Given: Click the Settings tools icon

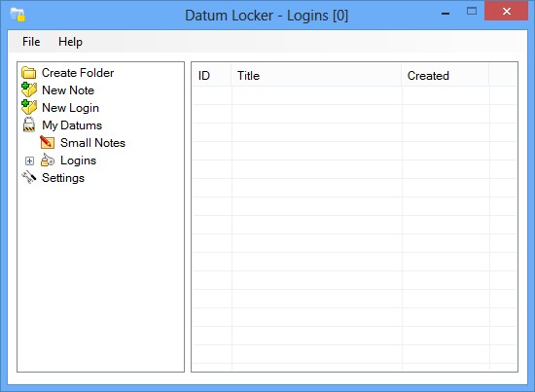Looking at the screenshot, I should (29, 177).
